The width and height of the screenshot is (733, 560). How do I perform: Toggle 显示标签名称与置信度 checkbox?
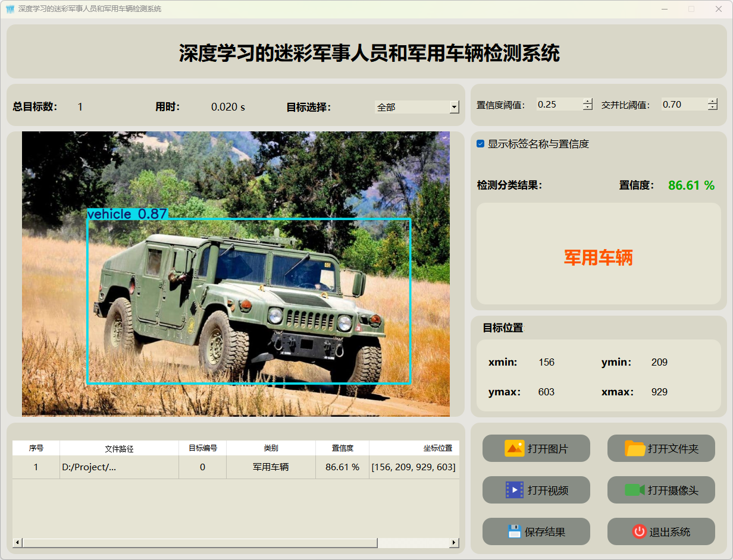click(481, 144)
